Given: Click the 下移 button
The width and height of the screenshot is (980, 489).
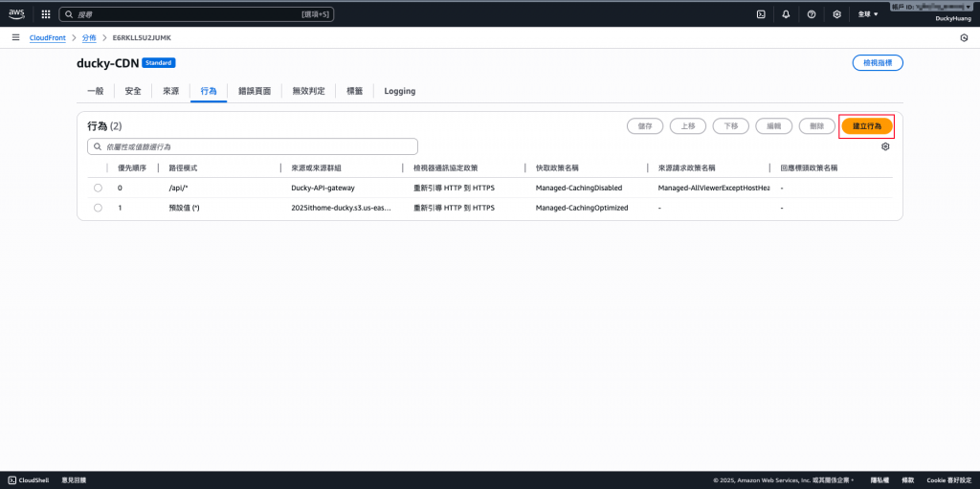Looking at the screenshot, I should coord(731,125).
